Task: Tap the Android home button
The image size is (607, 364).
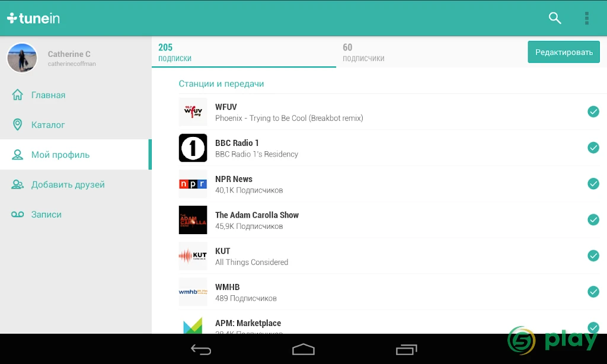Action: 303,349
